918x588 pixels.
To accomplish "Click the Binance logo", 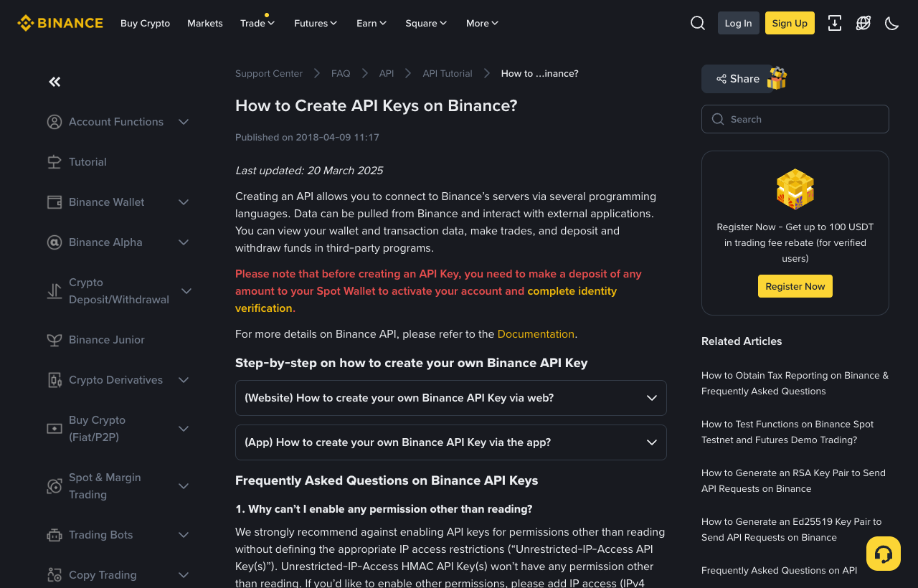I will click(60, 23).
